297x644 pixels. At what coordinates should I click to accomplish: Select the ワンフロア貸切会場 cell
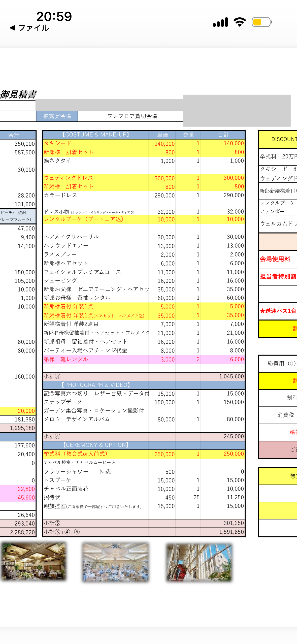(x=132, y=116)
